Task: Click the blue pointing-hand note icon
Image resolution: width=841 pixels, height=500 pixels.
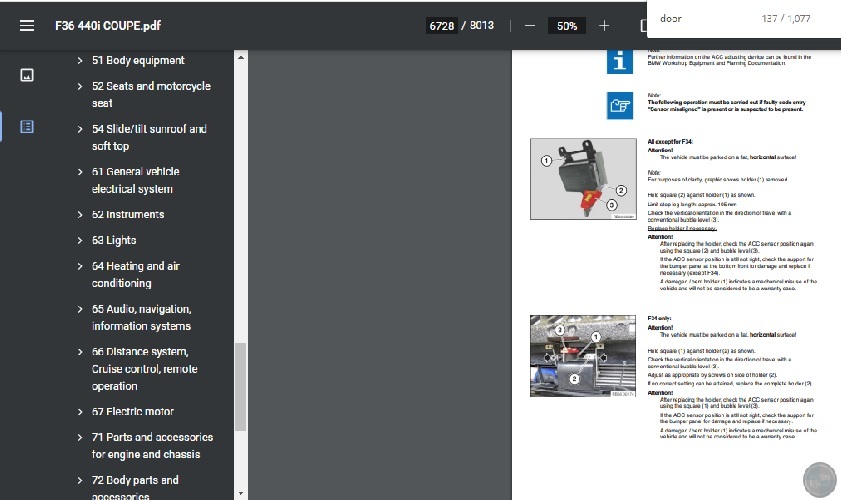Action: coord(619,105)
